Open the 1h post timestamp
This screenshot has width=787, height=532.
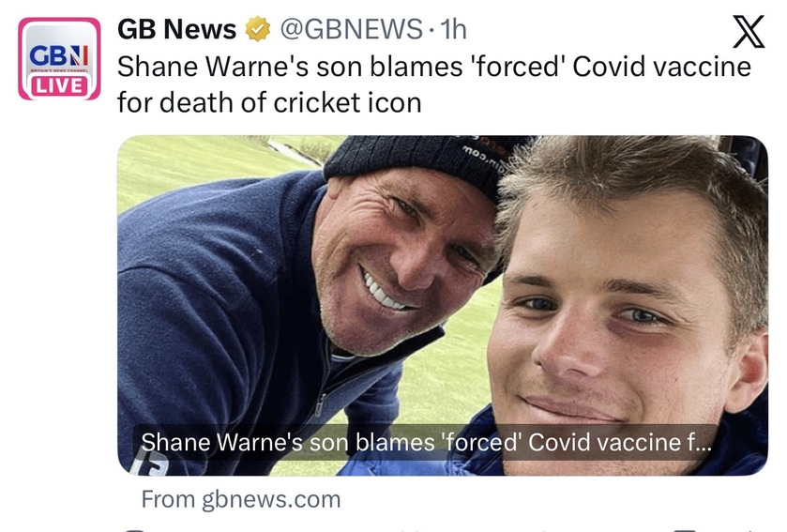point(452,30)
